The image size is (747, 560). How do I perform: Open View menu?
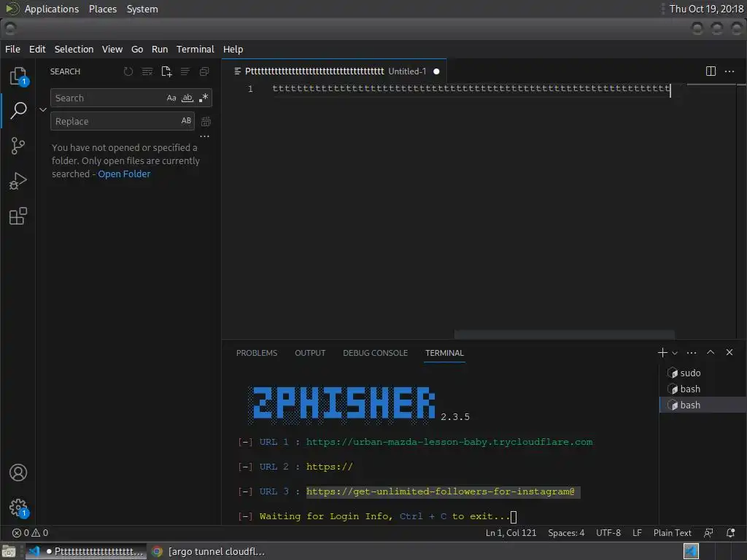click(x=112, y=49)
